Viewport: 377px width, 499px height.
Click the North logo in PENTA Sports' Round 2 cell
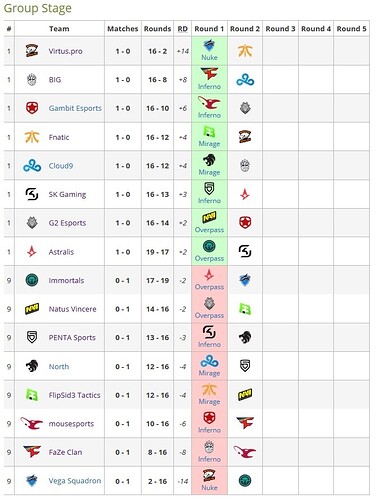click(245, 337)
